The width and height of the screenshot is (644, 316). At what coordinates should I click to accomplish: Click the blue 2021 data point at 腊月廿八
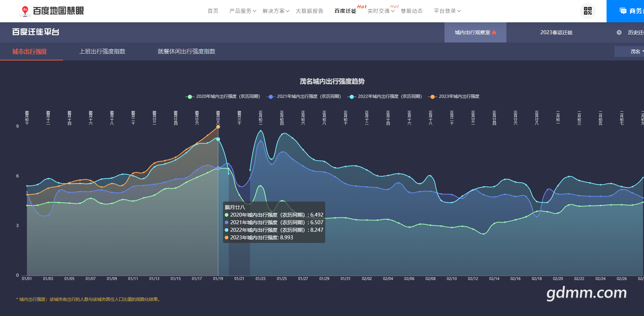pyautogui.click(x=218, y=168)
